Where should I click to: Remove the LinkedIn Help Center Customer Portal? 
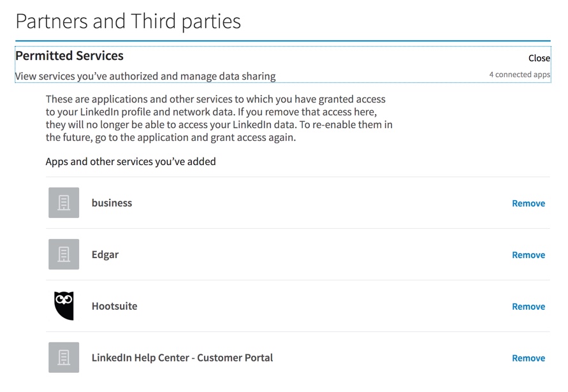point(528,358)
